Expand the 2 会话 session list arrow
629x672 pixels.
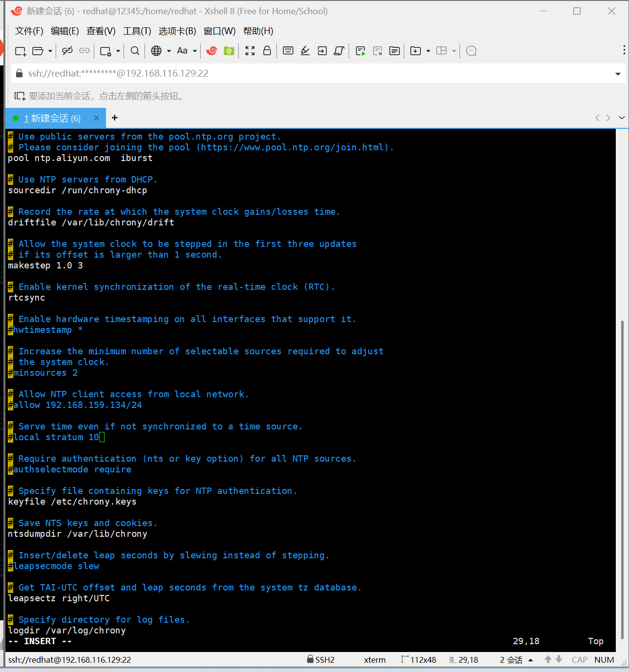click(x=531, y=660)
